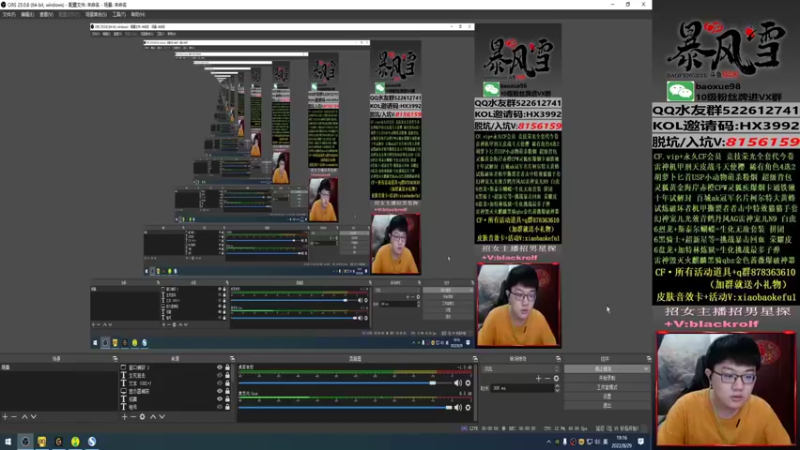800x450 pixels.
Task: Click the 开始录制 start recording button
Action: pyautogui.click(x=607, y=378)
